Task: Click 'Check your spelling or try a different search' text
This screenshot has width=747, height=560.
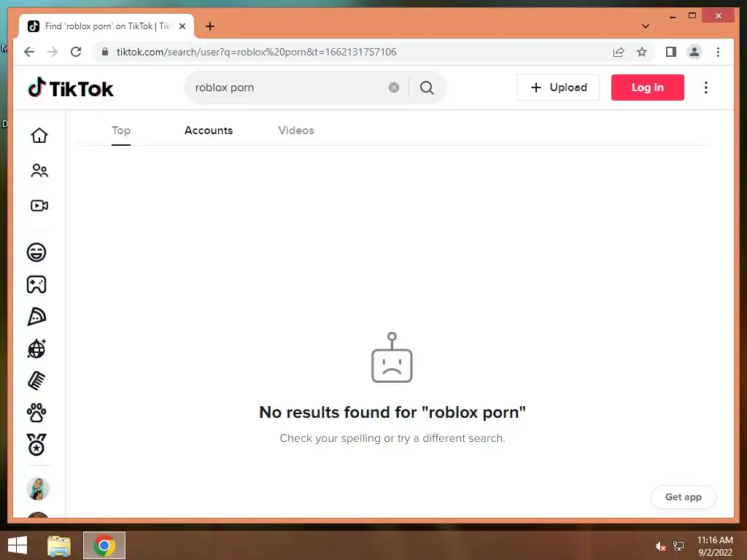Action: (392, 438)
